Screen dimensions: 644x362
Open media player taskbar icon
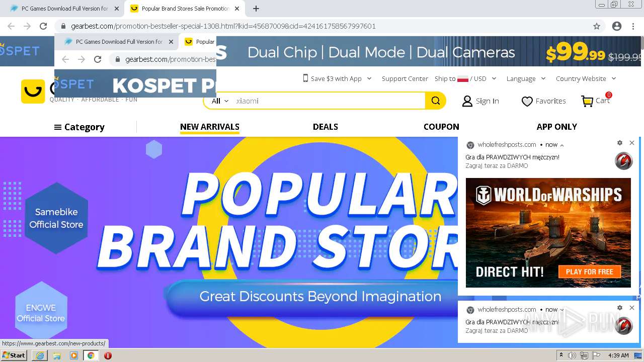[74, 355]
